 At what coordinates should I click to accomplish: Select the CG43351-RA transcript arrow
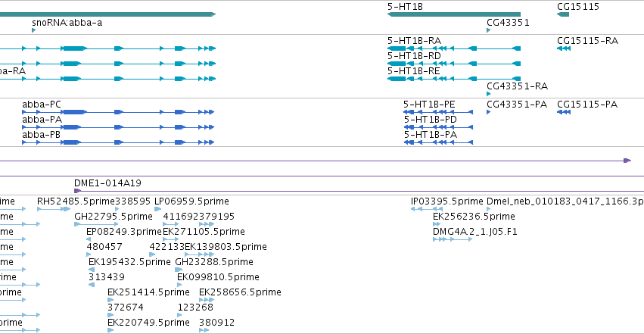point(488,94)
